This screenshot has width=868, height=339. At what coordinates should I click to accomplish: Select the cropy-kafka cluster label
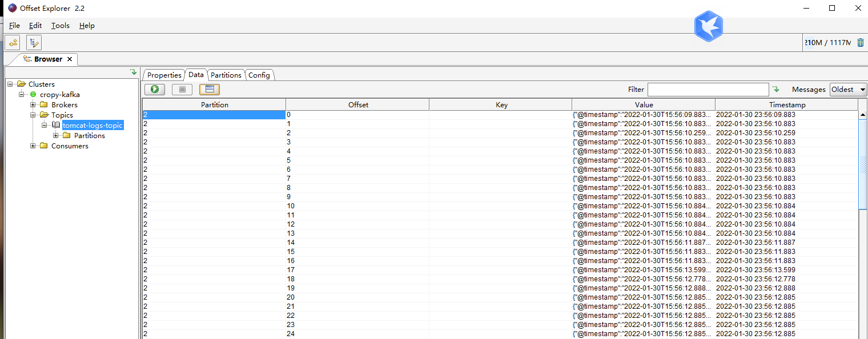click(x=60, y=95)
